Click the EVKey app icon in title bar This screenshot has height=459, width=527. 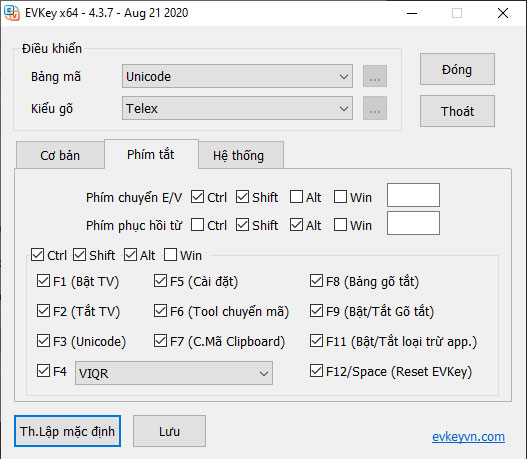(x=12, y=13)
